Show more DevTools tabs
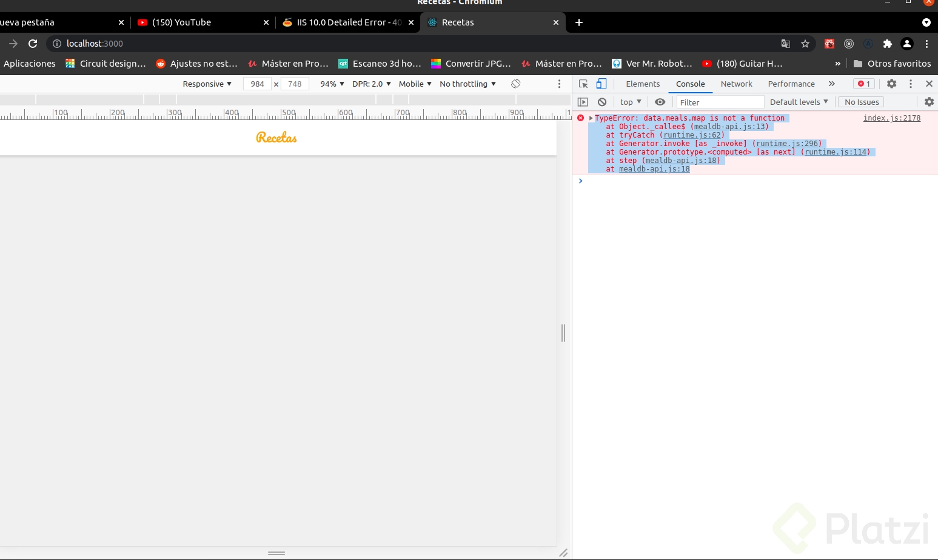938x560 pixels. [832, 84]
